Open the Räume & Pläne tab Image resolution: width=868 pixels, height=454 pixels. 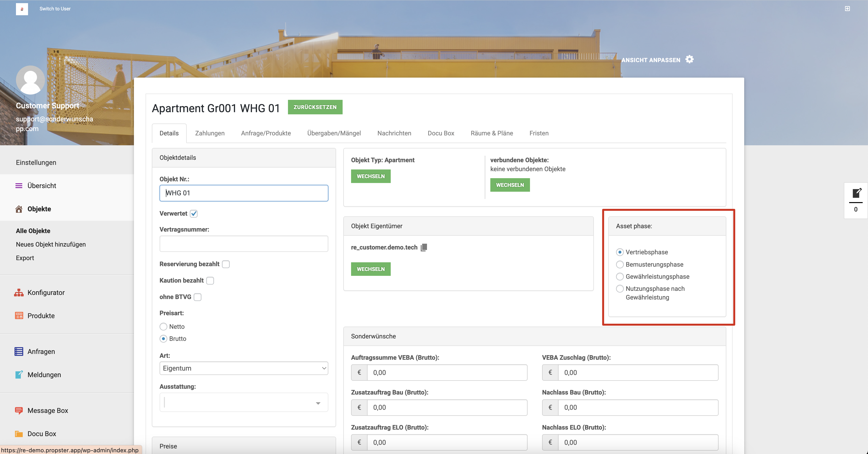click(x=492, y=133)
